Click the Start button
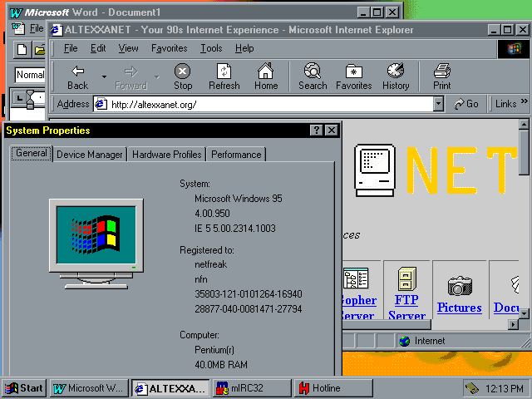This screenshot has height=399, width=532. 24,388
